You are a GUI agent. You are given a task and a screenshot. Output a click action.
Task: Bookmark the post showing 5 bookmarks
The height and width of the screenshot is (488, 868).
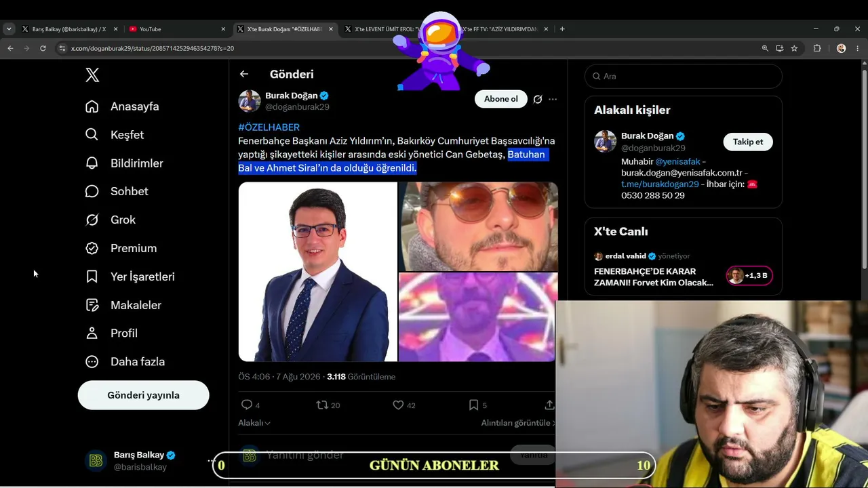pos(473,405)
